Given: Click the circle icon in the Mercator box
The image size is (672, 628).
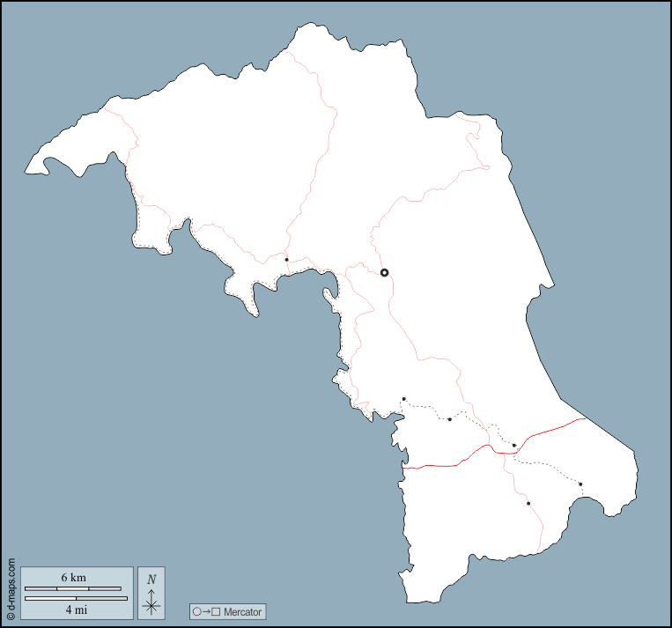Looking at the screenshot, I should (197, 611).
